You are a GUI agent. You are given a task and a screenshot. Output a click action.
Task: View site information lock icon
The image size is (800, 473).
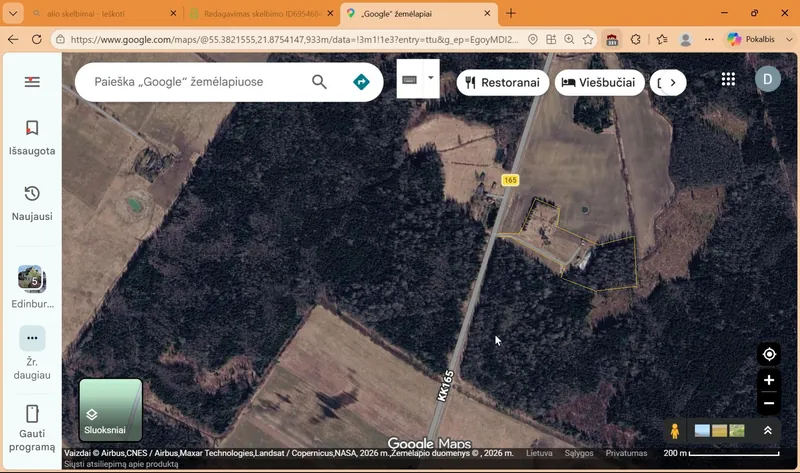pos(60,39)
